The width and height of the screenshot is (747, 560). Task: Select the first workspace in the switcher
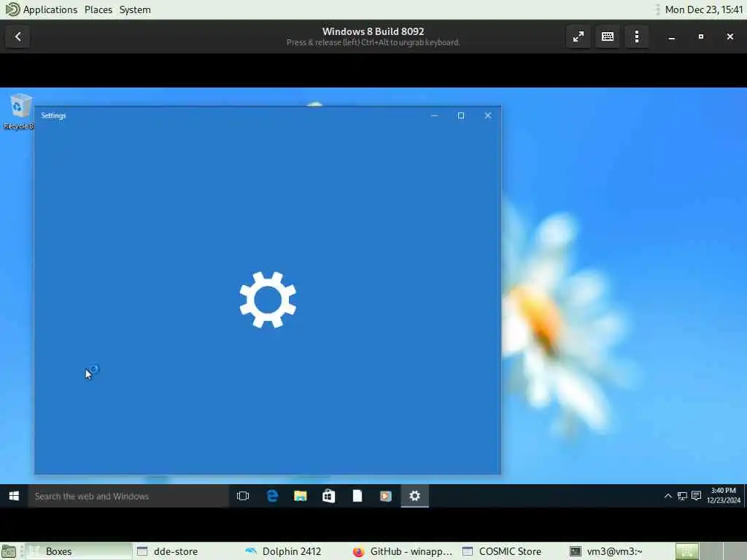687,551
